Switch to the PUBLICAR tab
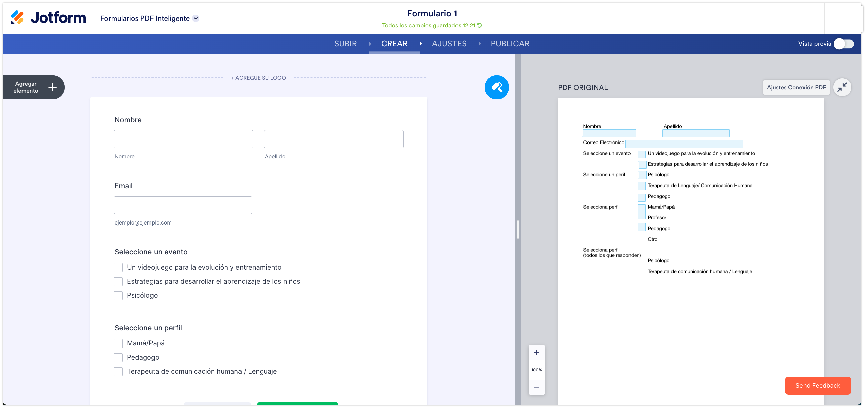The image size is (868, 408). [510, 44]
